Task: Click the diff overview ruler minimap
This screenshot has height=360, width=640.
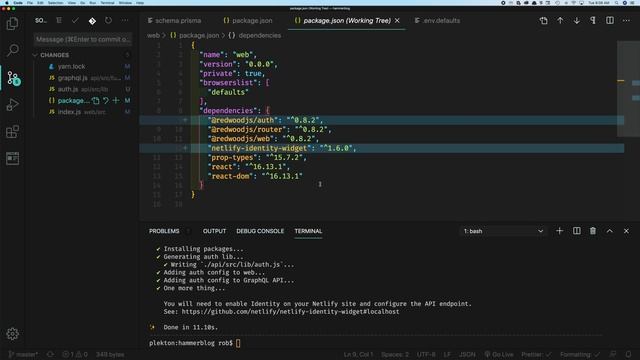Action: 621,88
